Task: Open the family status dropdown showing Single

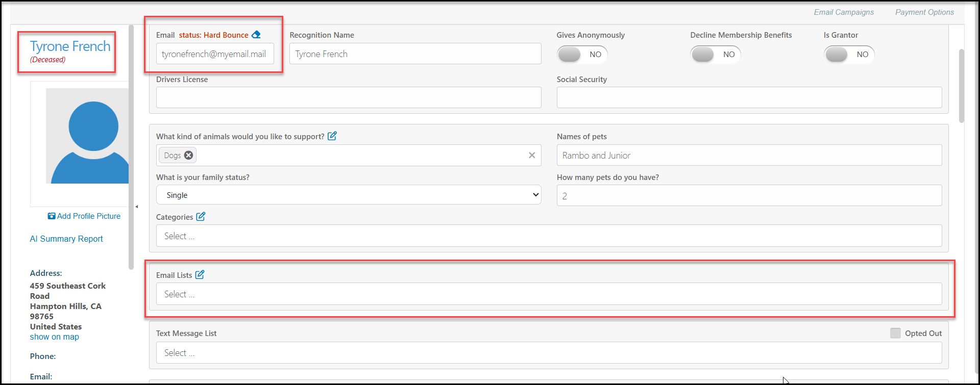Action: pyautogui.click(x=349, y=195)
